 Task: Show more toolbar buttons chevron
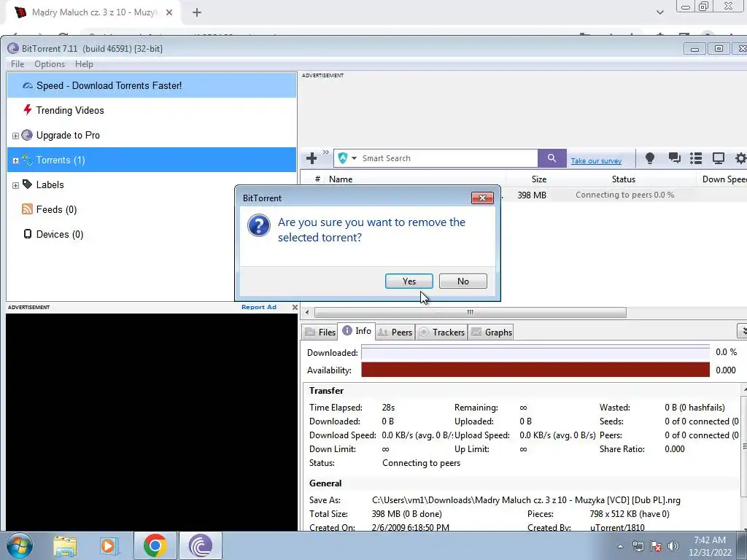click(x=326, y=152)
